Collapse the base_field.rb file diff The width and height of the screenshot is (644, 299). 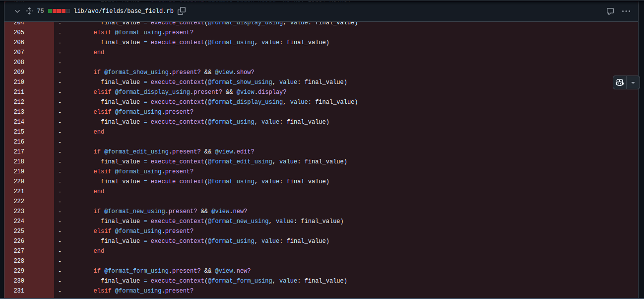pos(17,11)
